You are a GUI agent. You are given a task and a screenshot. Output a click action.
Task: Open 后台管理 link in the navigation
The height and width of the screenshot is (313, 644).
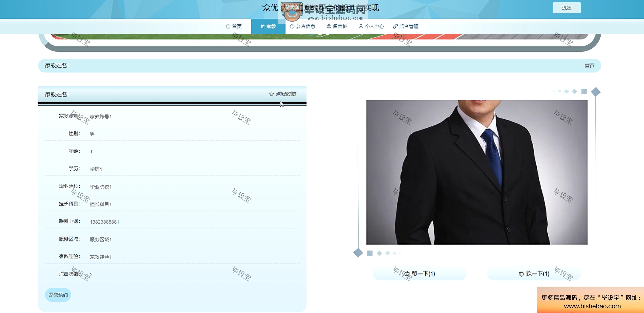click(x=406, y=26)
